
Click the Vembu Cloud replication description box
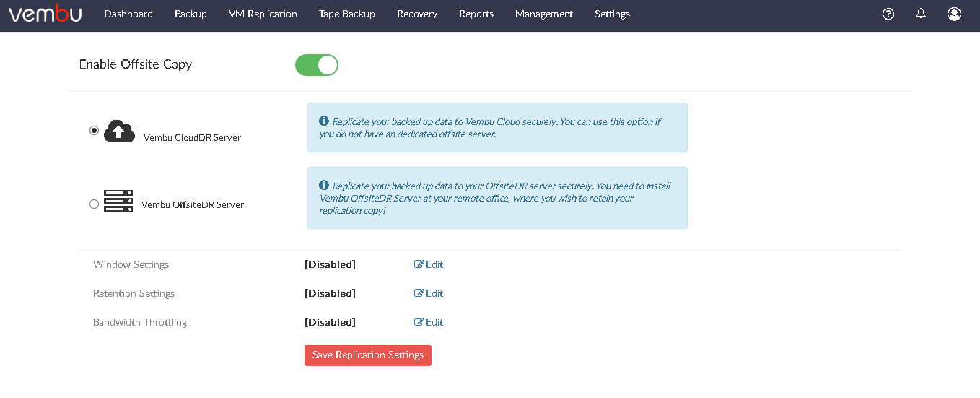click(497, 127)
